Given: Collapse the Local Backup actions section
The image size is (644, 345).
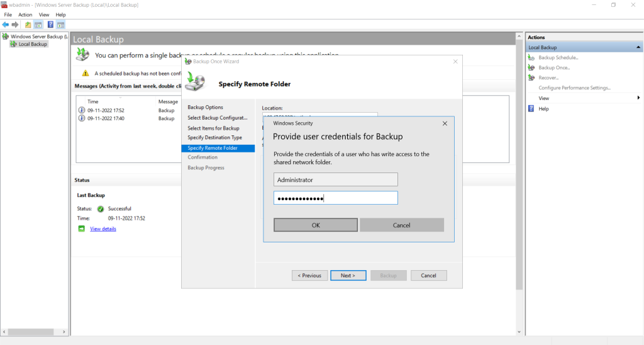Looking at the screenshot, I should 639,47.
